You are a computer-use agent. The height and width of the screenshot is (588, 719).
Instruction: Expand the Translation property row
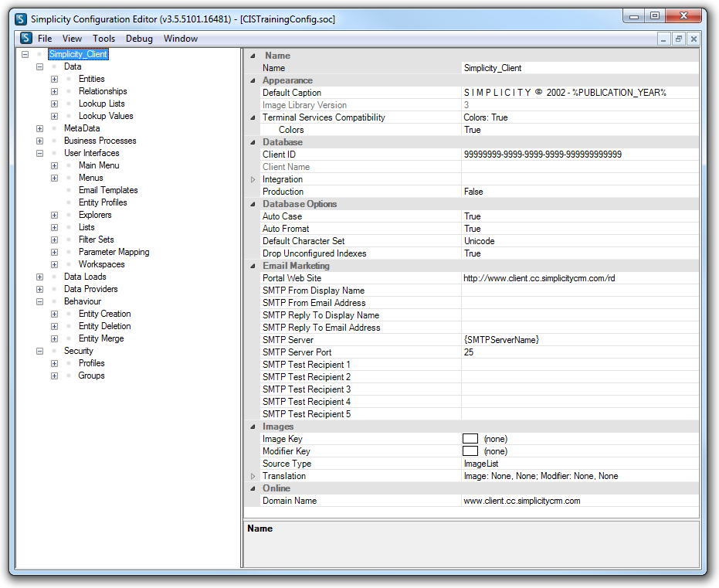coord(253,477)
